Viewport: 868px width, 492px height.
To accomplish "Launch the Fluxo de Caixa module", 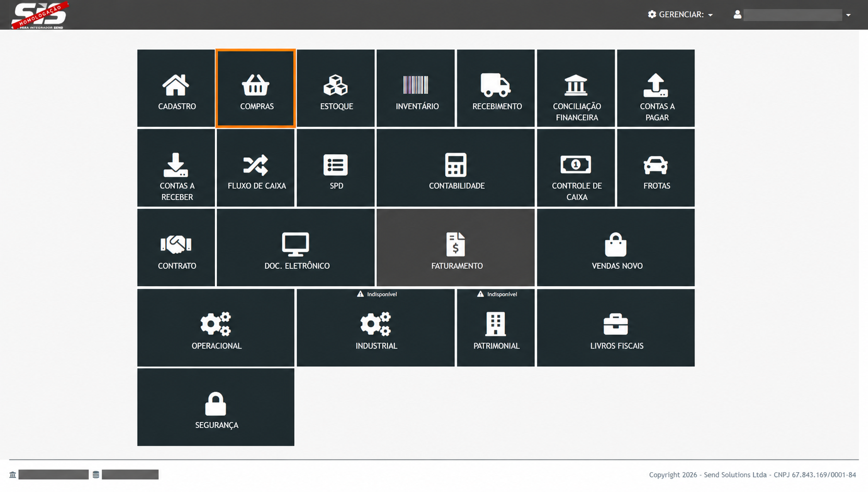I will point(256,168).
